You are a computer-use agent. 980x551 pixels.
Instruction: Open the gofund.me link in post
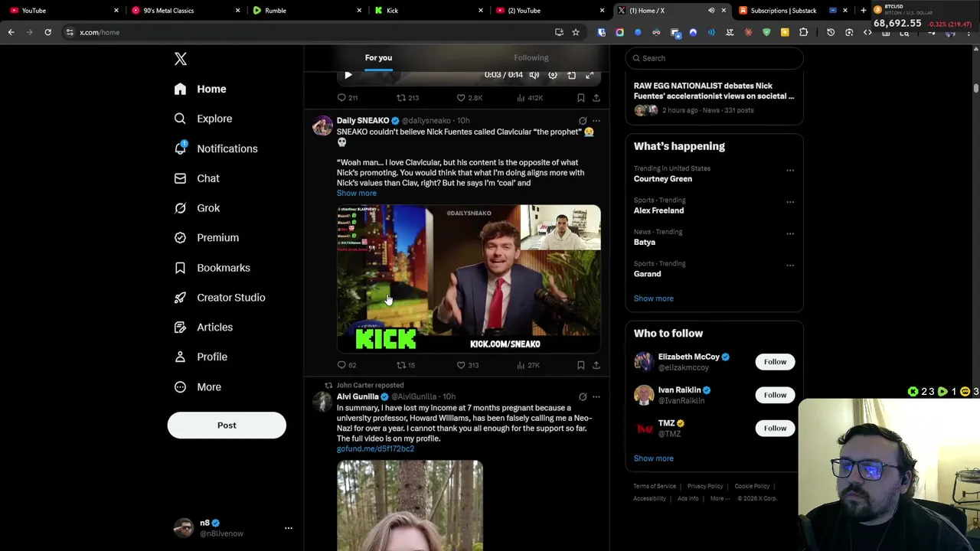pyautogui.click(x=375, y=449)
